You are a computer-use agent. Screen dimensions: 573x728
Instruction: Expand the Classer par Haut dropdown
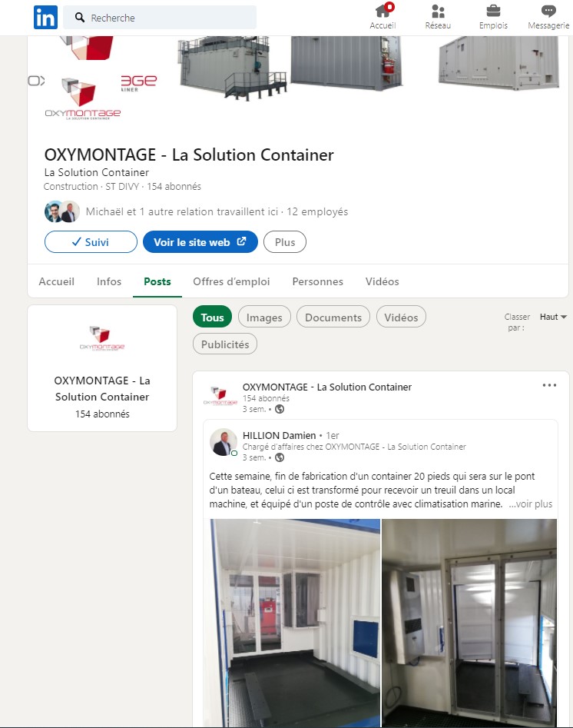coord(553,317)
